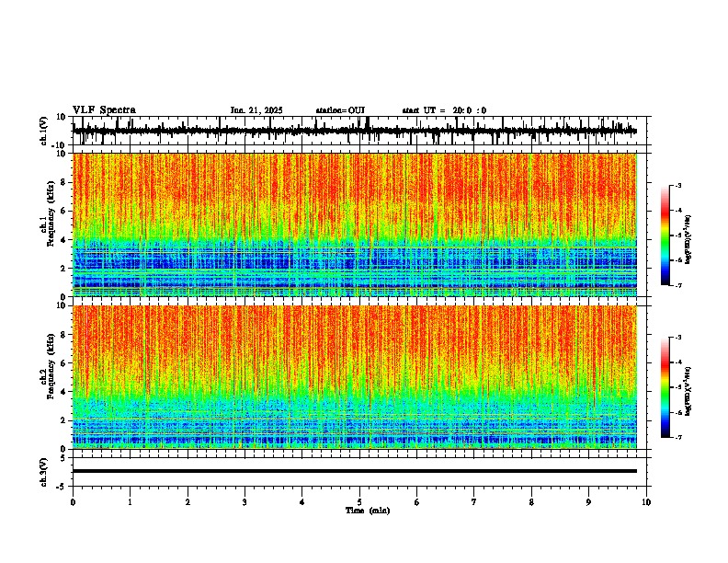Click ch.2 frequency axis tick "6"
728x563 pixels.
tap(64, 363)
